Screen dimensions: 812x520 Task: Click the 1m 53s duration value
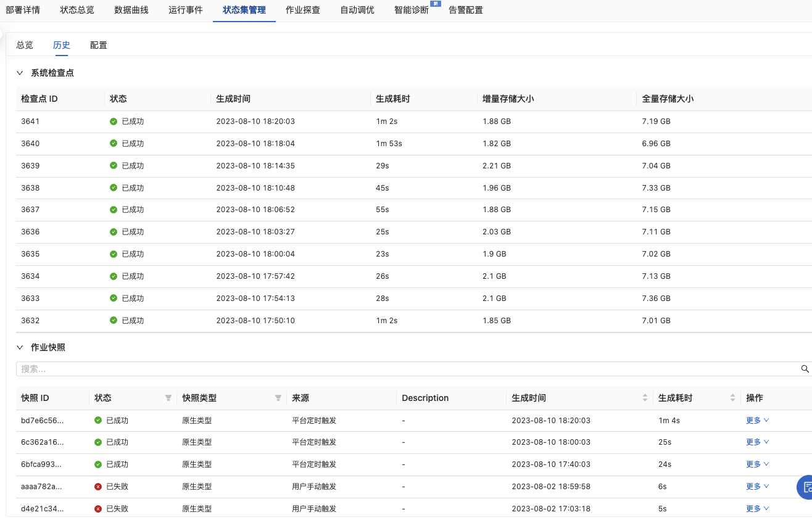[389, 144]
